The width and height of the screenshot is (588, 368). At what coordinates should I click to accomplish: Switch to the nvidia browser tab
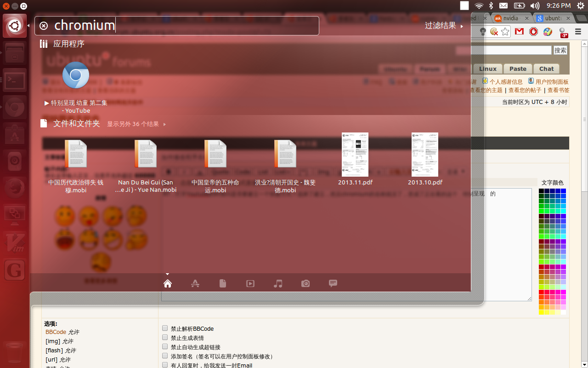[x=512, y=18]
